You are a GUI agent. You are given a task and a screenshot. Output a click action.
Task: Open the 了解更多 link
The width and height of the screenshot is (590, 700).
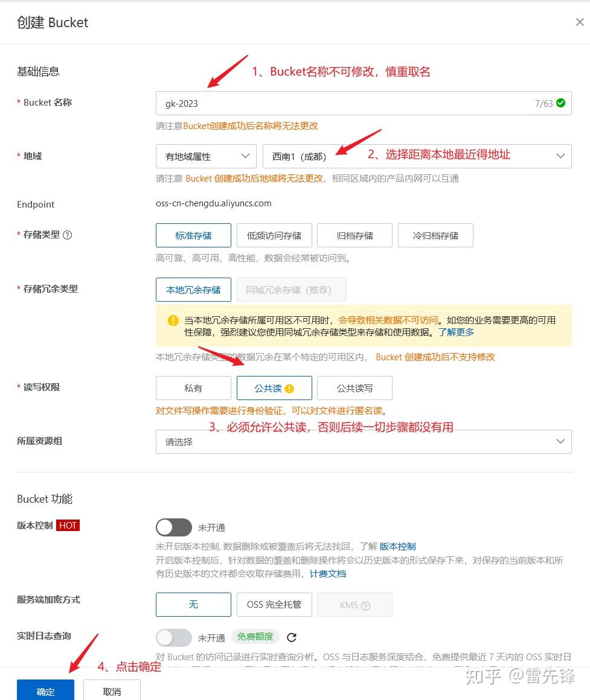457,332
